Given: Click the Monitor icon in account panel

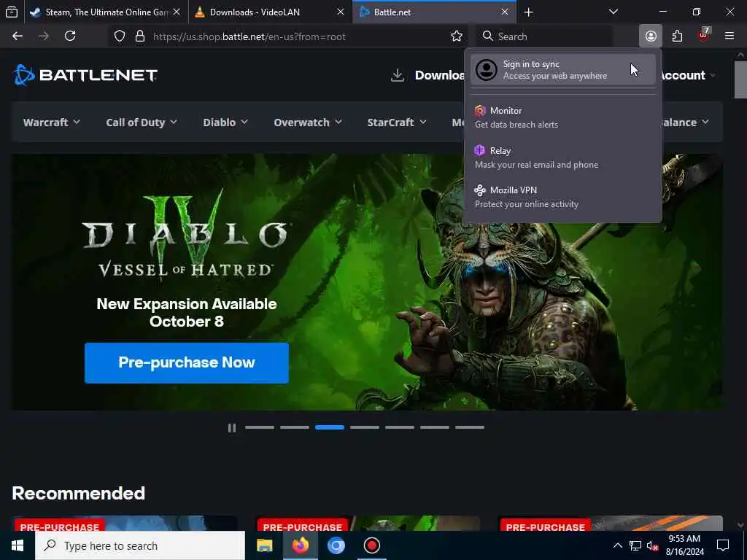Looking at the screenshot, I should [480, 111].
